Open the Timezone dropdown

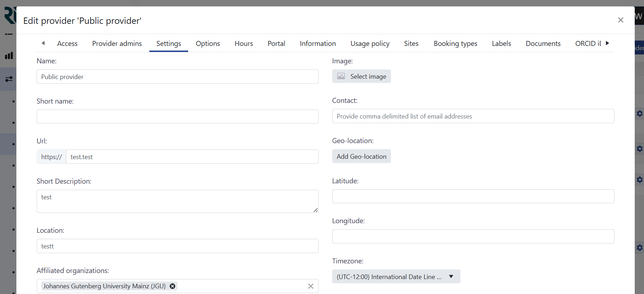pos(396,277)
